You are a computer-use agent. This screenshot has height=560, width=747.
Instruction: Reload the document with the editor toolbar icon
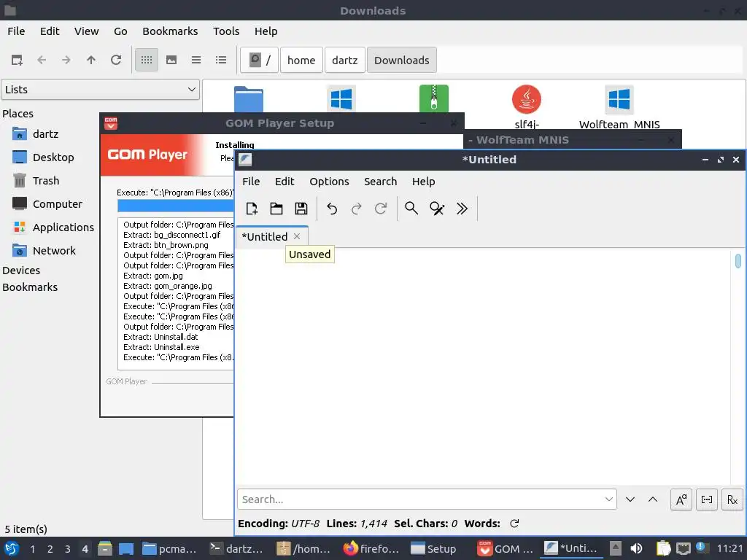click(x=381, y=209)
